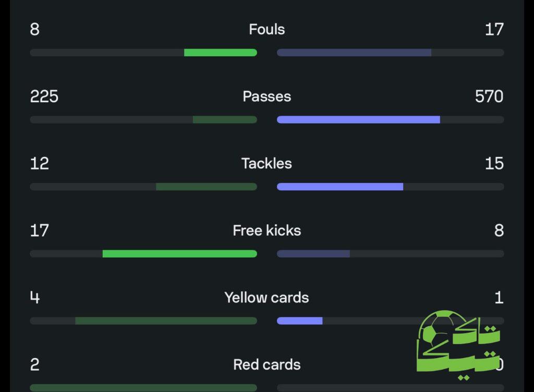
Task: Click the 225 passes value
Action: (x=44, y=96)
